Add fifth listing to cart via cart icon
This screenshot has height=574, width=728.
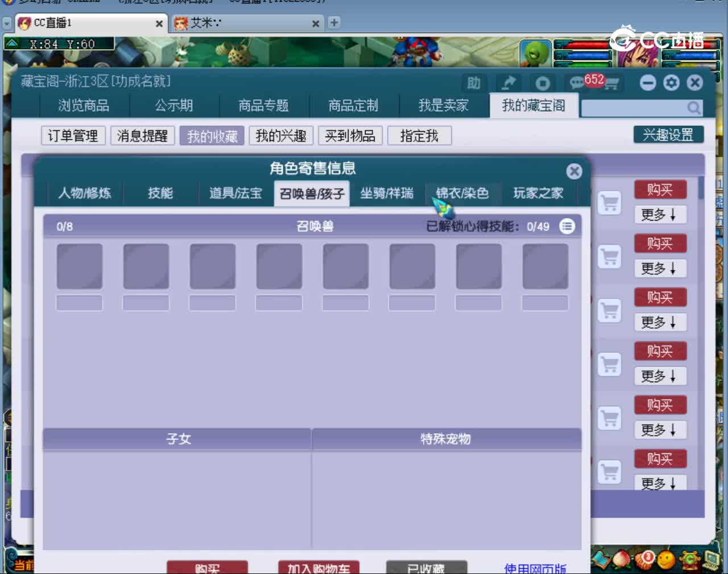pyautogui.click(x=610, y=419)
